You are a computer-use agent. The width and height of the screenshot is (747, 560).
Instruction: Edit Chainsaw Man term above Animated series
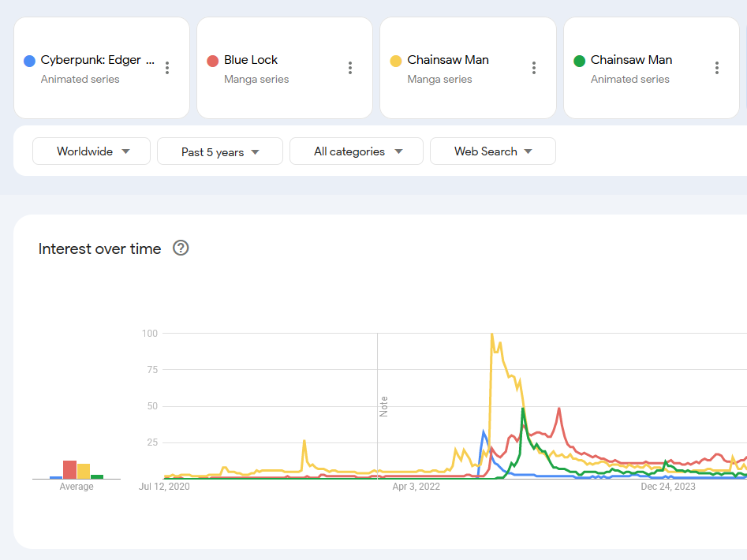tap(631, 60)
